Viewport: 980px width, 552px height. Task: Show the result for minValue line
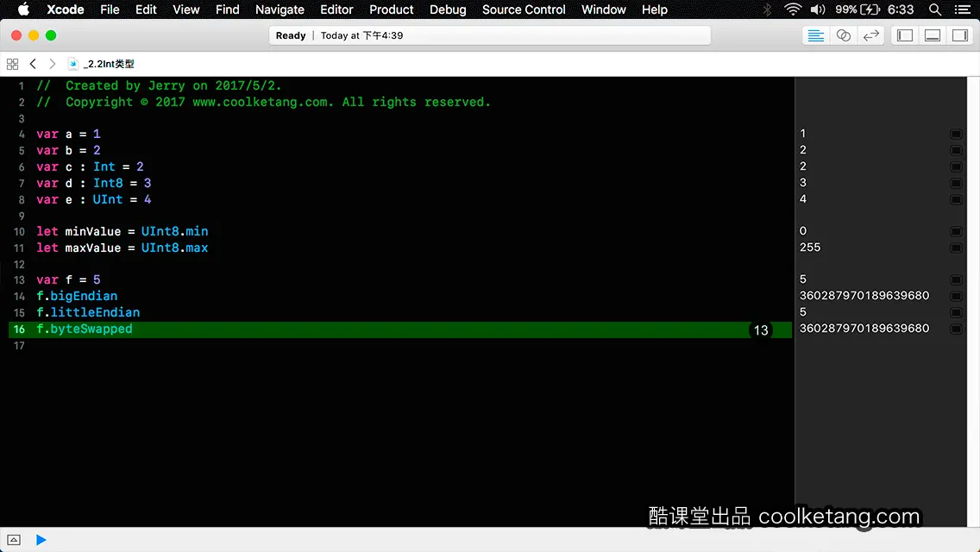tap(956, 231)
